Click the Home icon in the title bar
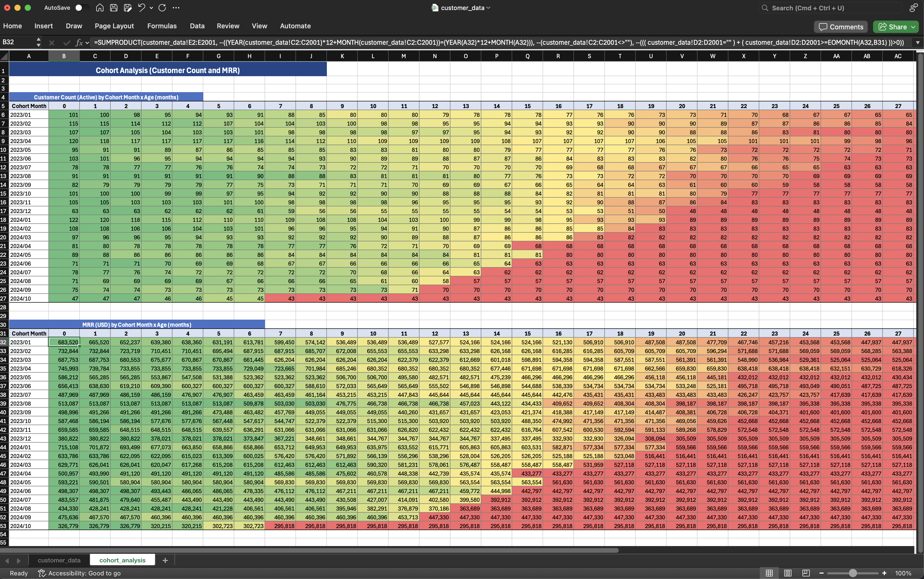This screenshot has height=579, width=924. coord(100,8)
